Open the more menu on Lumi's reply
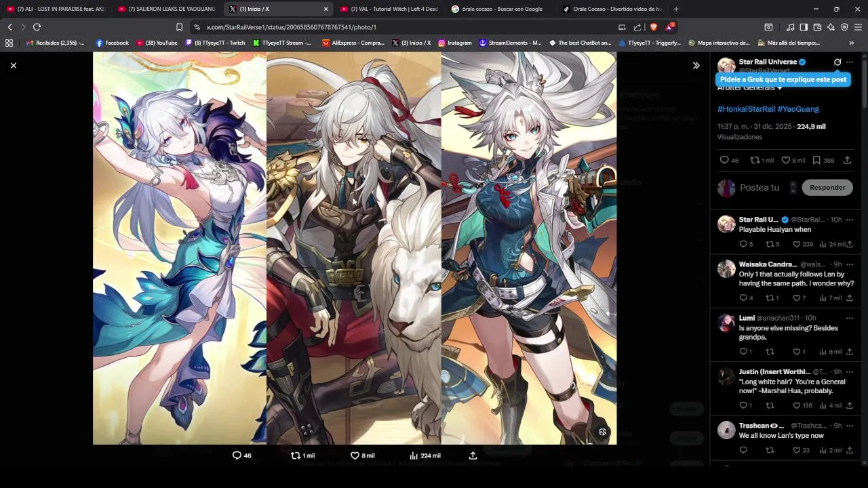The image size is (868, 488). click(850, 318)
